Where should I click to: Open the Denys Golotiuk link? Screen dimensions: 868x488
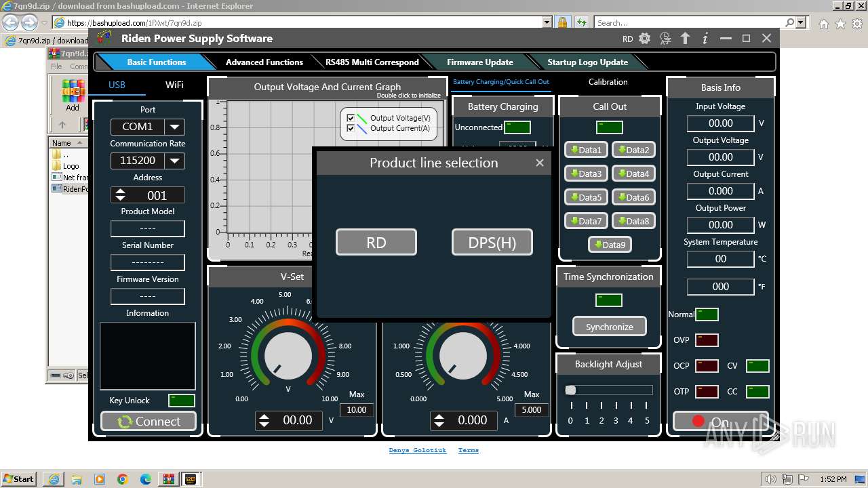418,450
